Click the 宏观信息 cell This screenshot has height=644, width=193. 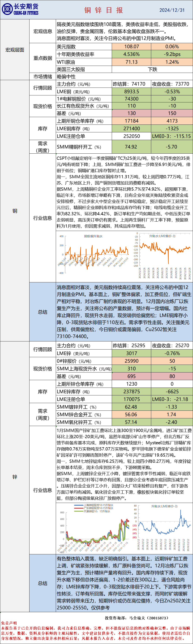tap(43, 31)
